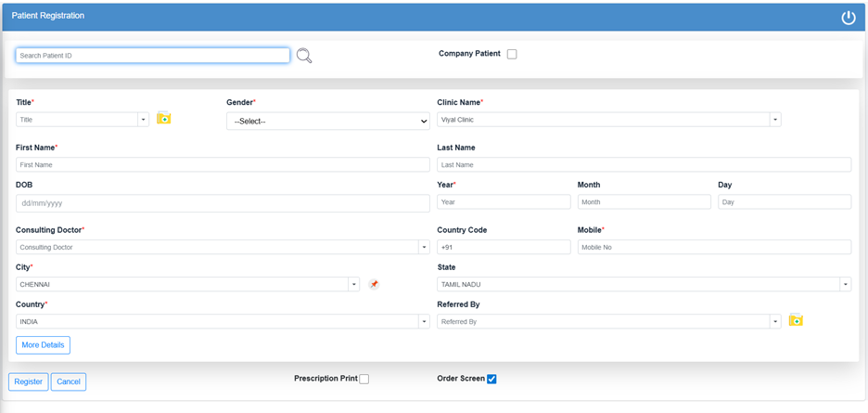Click the pin icon next to City
This screenshot has width=868, height=413.
[374, 284]
